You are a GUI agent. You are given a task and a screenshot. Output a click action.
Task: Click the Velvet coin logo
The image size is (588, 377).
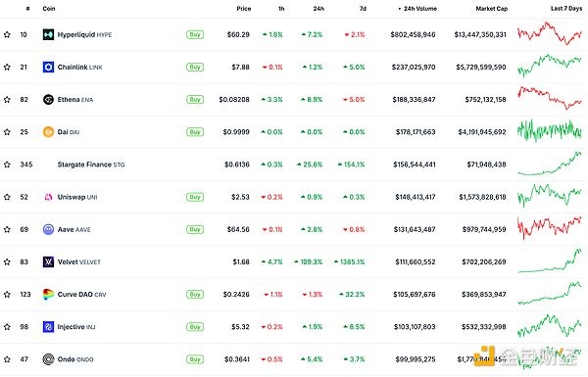tap(48, 262)
